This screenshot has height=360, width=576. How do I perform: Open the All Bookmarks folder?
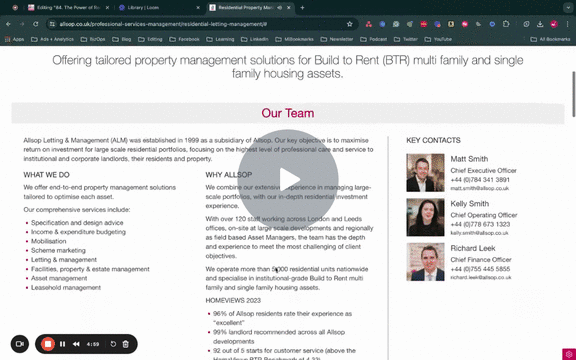click(550, 39)
